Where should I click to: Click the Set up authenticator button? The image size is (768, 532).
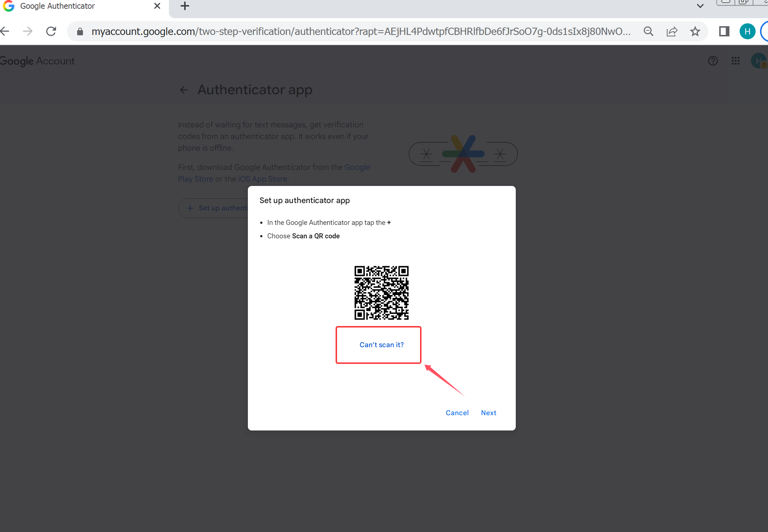pyautogui.click(x=213, y=208)
